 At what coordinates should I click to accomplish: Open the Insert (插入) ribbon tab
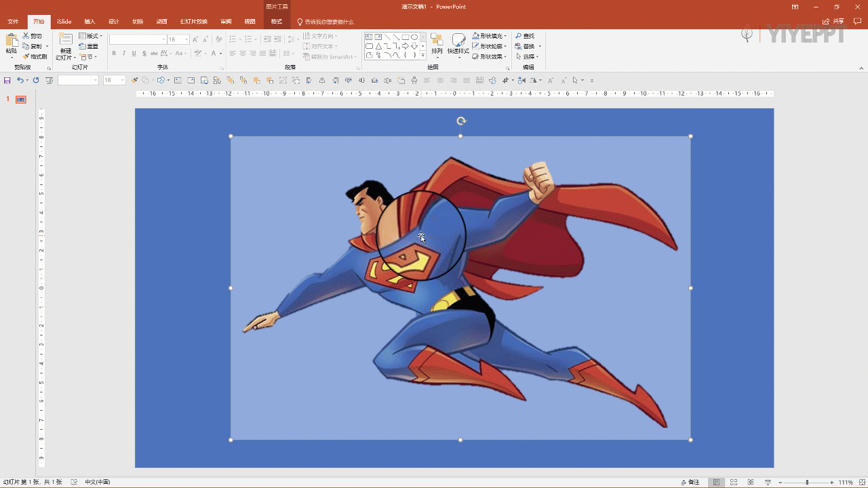(90, 22)
